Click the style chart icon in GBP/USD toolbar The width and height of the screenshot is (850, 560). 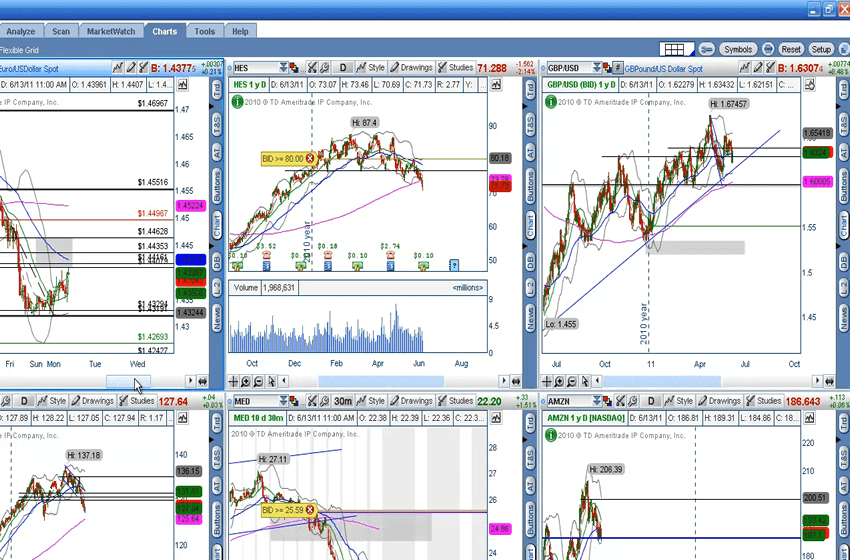pos(744,68)
